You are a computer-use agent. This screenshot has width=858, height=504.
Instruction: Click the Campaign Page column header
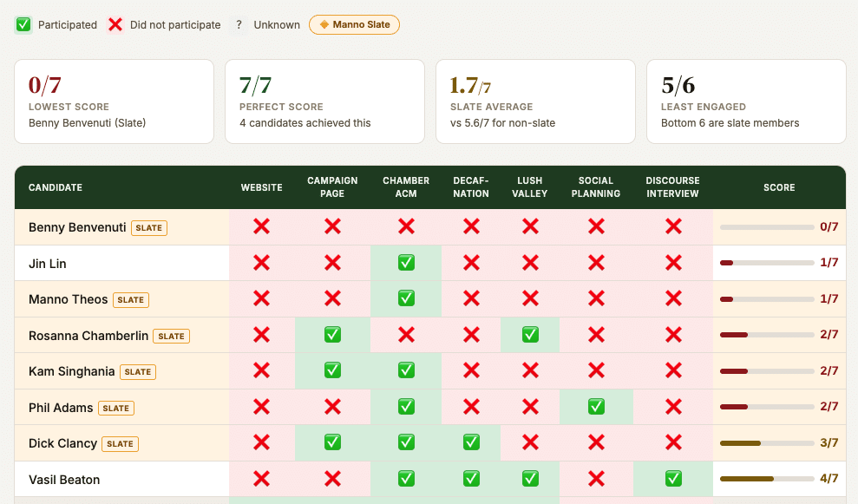[332, 187]
